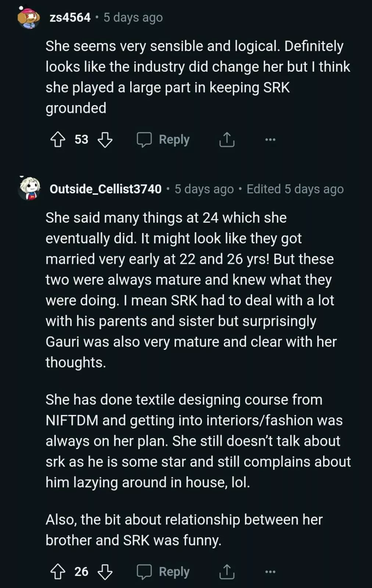
Task: Collapse the comment starting 'She seems very sensible'
Action: click(x=194, y=77)
